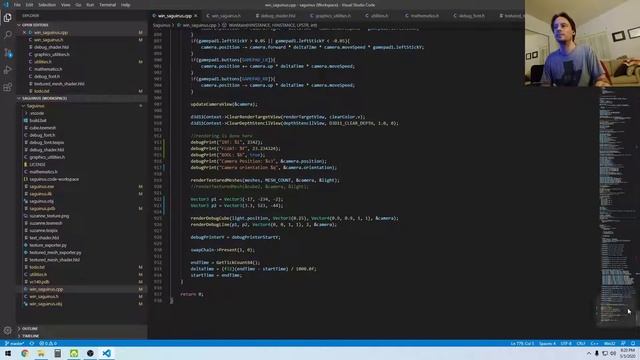Open suzanne_texture.png in file tree
The width and height of the screenshot is (640, 360).
click(x=49, y=216)
